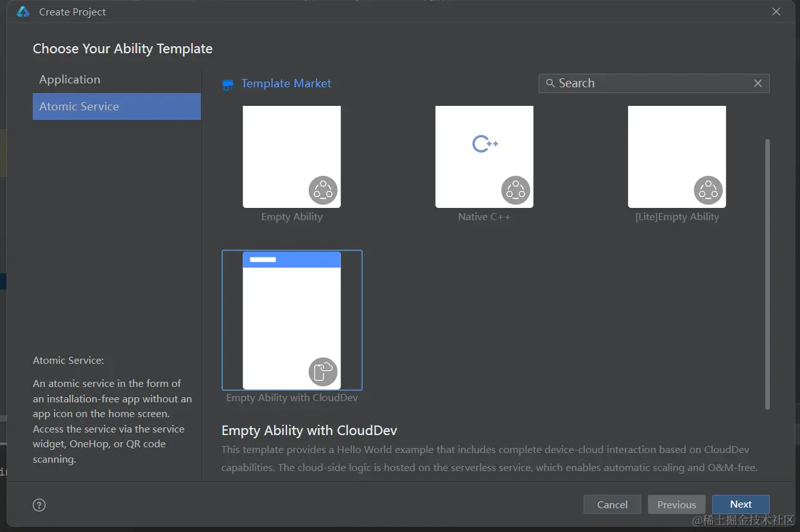Image resolution: width=800 pixels, height=532 pixels.
Task: Click the Cancel button
Action: coord(612,504)
